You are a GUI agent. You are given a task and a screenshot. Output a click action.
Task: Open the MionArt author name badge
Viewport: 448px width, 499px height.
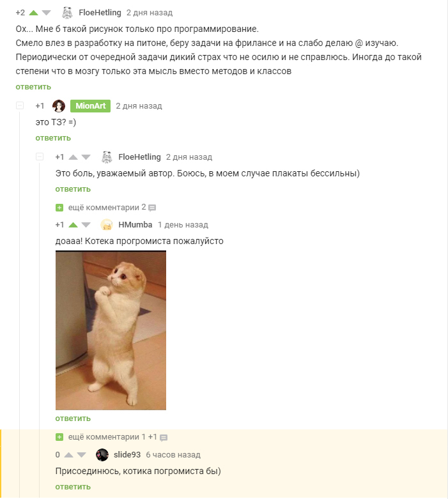90,106
